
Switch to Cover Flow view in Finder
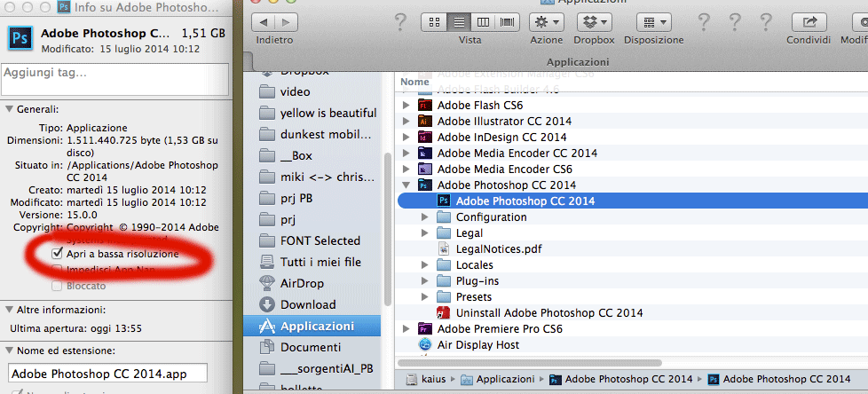click(507, 22)
